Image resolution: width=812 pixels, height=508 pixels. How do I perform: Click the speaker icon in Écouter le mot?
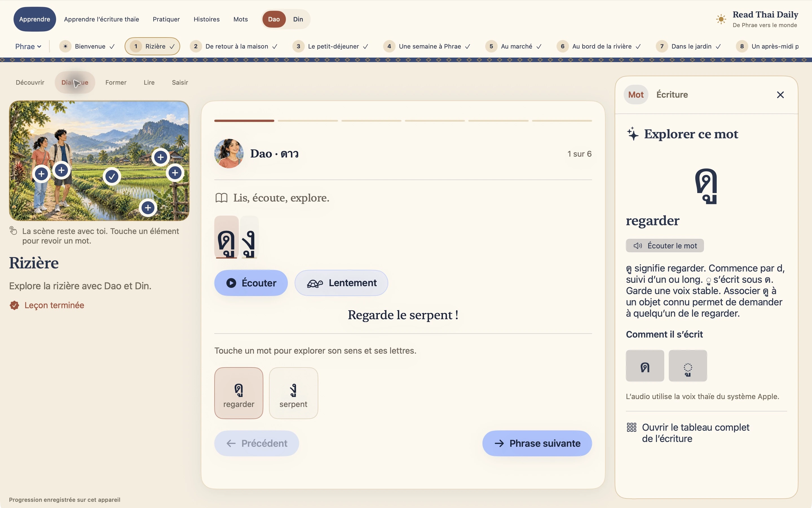[637, 246]
